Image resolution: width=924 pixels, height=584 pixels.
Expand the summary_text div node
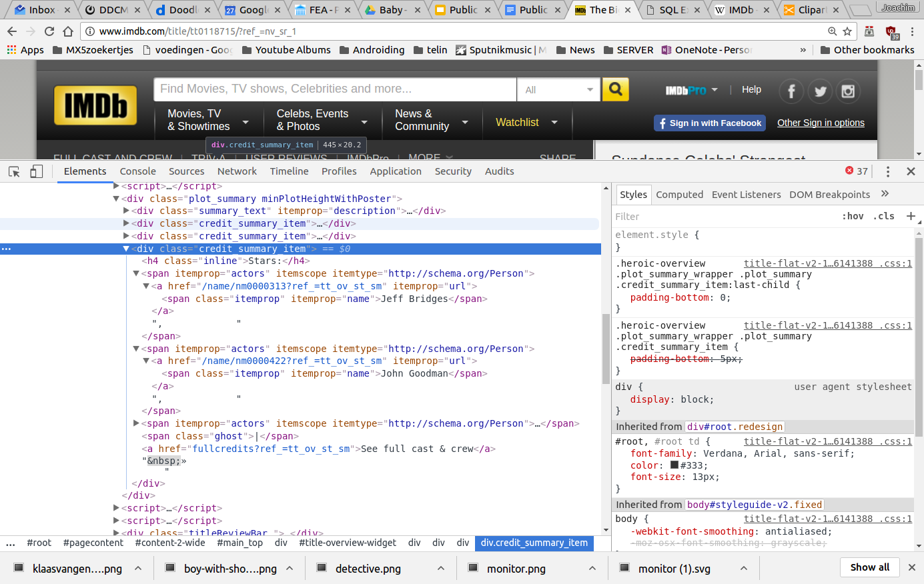126,211
